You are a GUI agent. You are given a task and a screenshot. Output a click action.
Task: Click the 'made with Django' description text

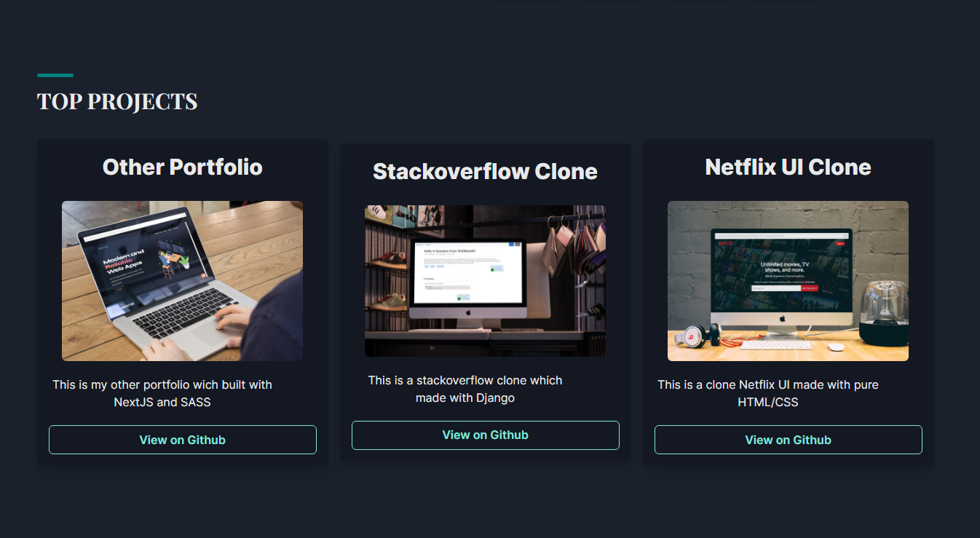pos(465,397)
